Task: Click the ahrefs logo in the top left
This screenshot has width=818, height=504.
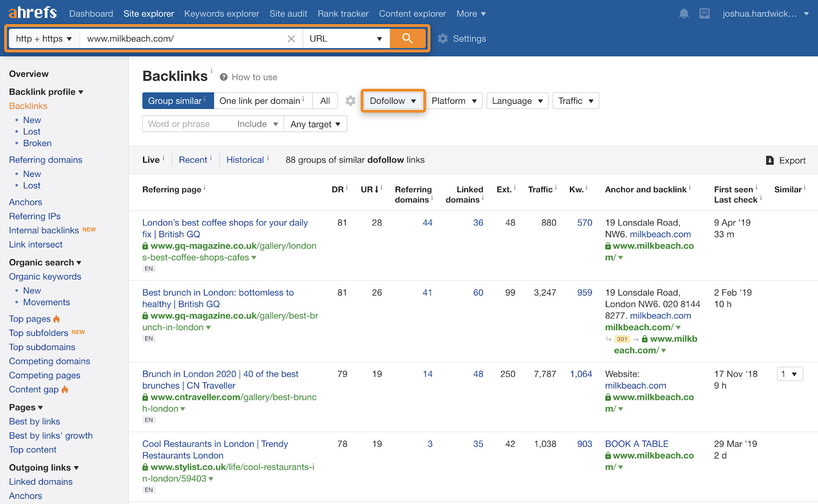Action: pos(32,12)
